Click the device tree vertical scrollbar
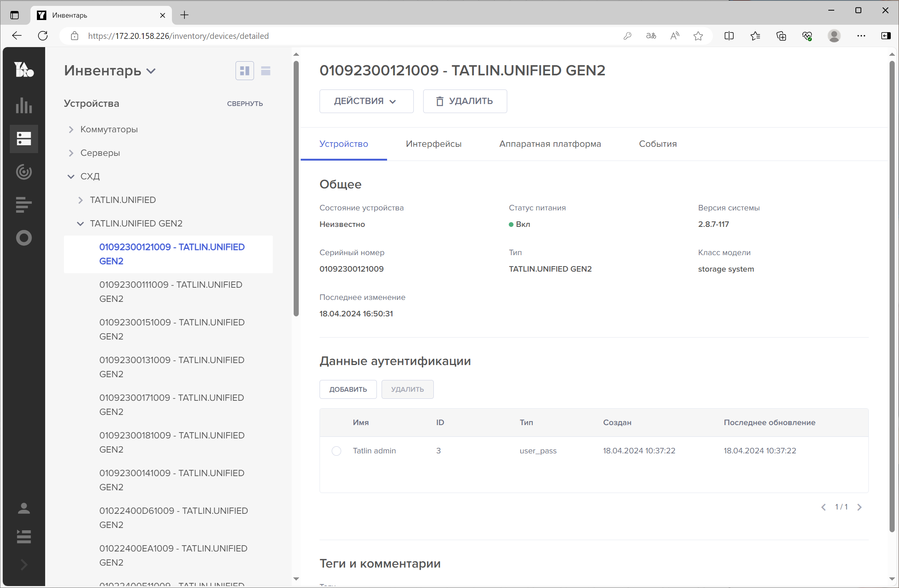899x588 pixels. (x=296, y=188)
